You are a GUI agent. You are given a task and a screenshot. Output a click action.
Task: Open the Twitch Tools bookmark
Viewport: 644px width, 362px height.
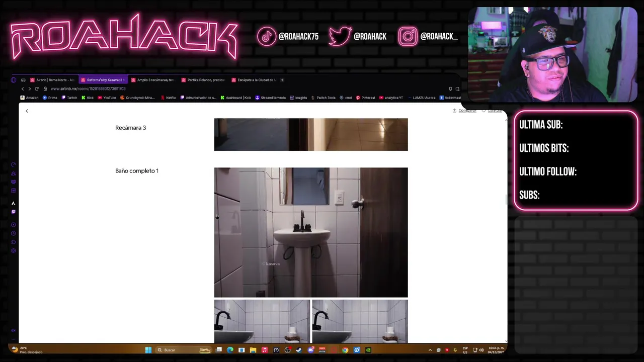(x=323, y=98)
